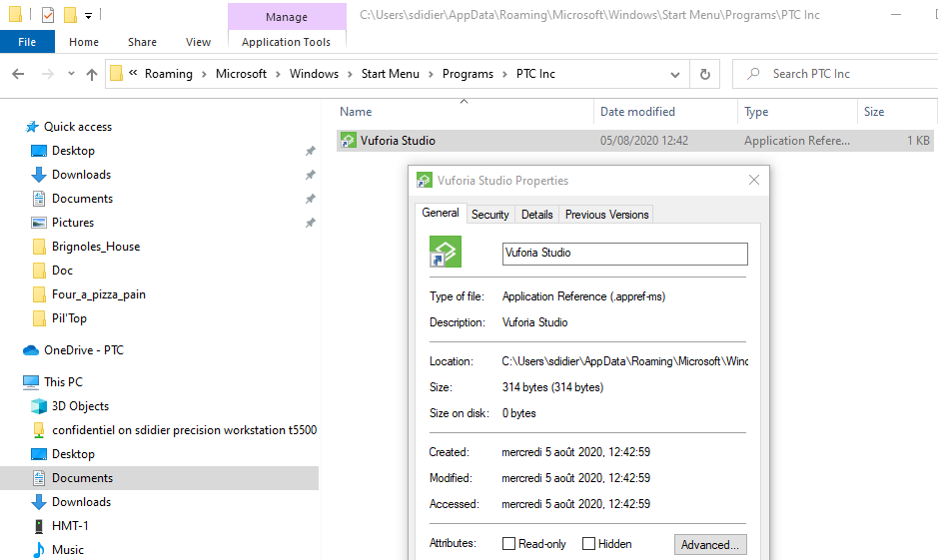
Task: Click the Vuforia Studio name field
Action: (624, 254)
